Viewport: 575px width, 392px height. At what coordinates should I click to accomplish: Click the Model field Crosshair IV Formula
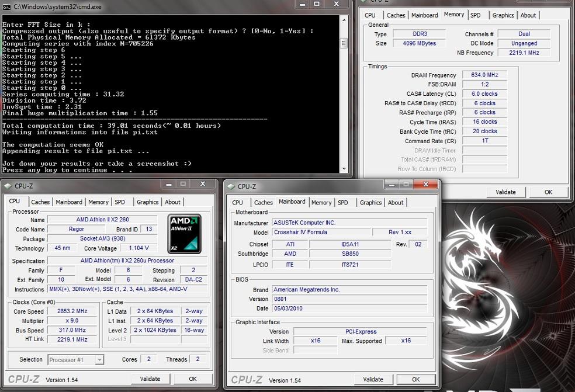pos(321,232)
